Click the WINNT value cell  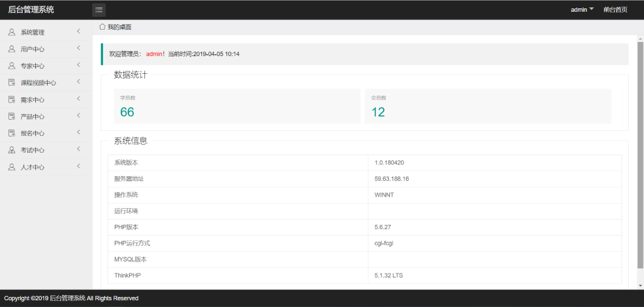click(495, 195)
